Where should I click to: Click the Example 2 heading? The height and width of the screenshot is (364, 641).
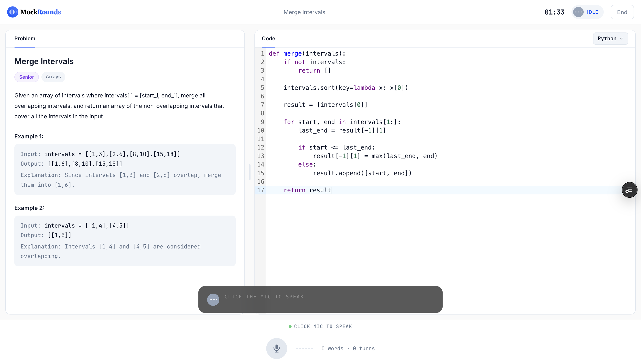tap(29, 208)
